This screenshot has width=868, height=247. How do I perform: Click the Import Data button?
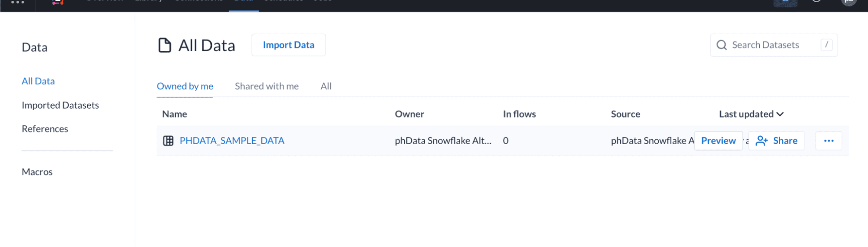pos(289,45)
